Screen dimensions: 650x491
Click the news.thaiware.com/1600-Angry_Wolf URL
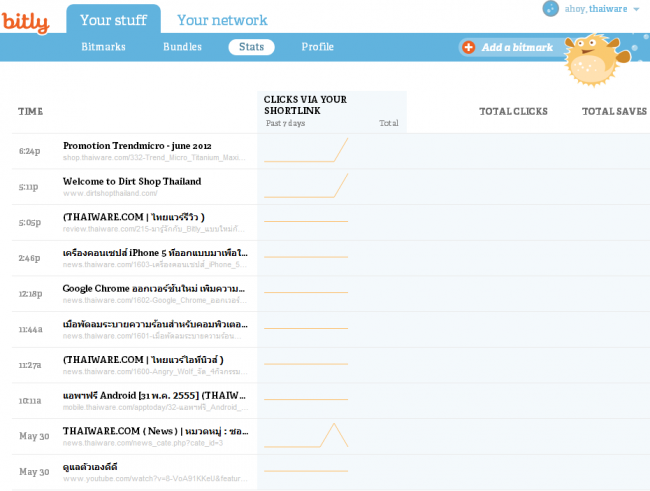click(155, 372)
